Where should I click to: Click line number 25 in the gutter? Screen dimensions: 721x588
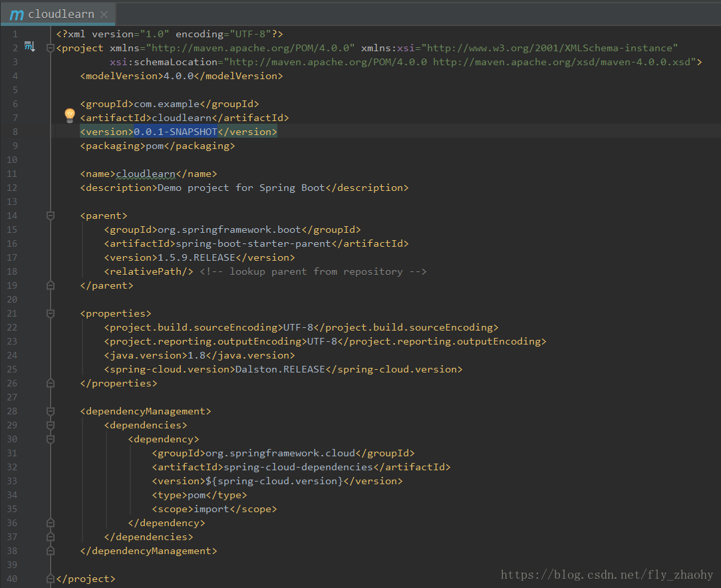(12, 369)
